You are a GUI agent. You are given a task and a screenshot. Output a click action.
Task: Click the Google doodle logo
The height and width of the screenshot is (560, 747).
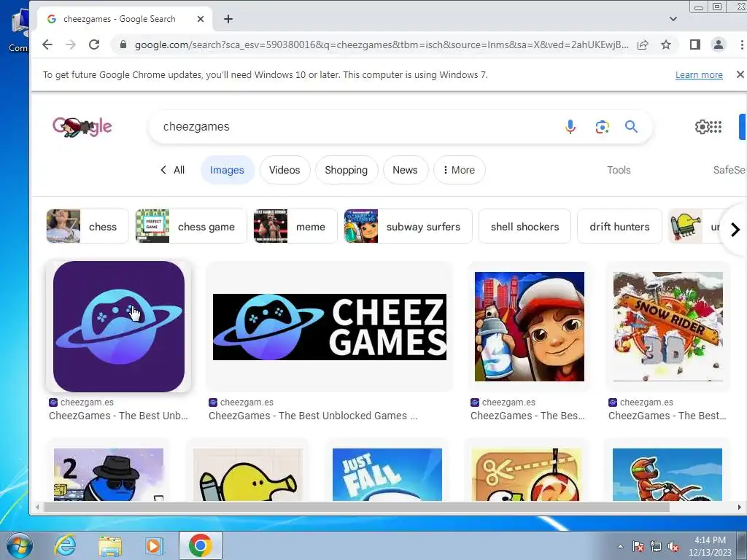[82, 127]
